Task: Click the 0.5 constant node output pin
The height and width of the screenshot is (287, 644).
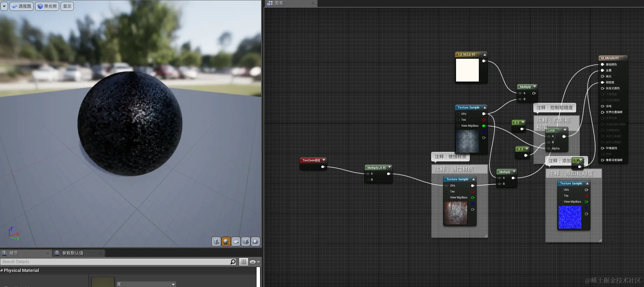Action: point(522,129)
